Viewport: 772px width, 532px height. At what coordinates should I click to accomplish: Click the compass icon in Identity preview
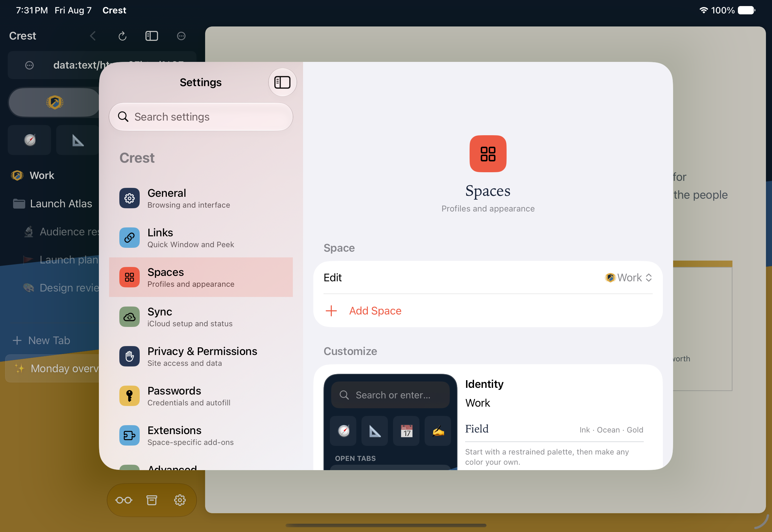[343, 431]
